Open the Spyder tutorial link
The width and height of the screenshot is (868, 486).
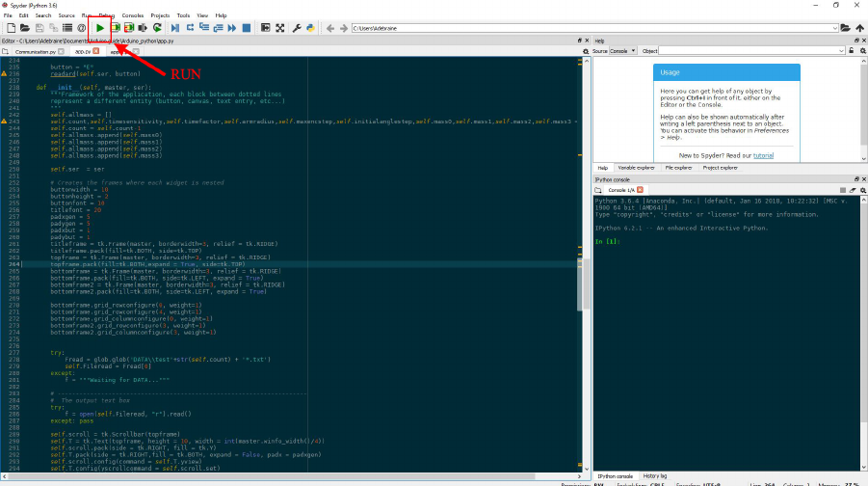pos(764,154)
